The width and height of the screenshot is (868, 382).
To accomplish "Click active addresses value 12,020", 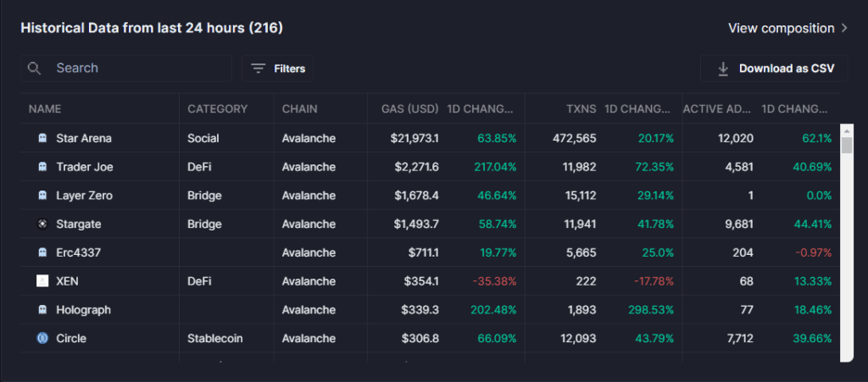I will pos(735,138).
